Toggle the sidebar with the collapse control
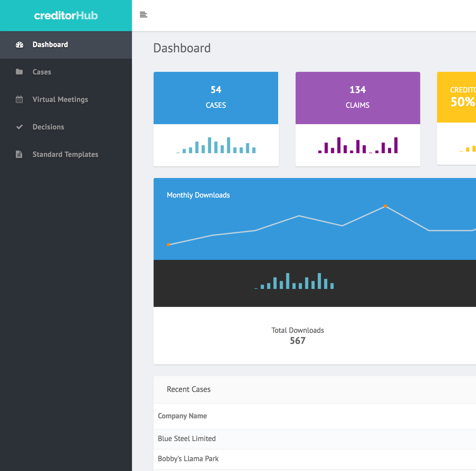Screen dimensions: 476x471 tap(144, 15)
